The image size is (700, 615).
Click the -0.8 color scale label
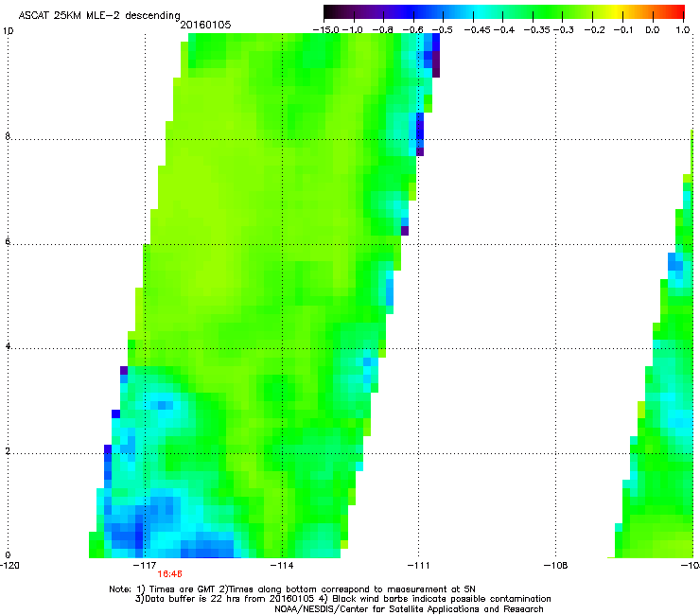pos(382,30)
